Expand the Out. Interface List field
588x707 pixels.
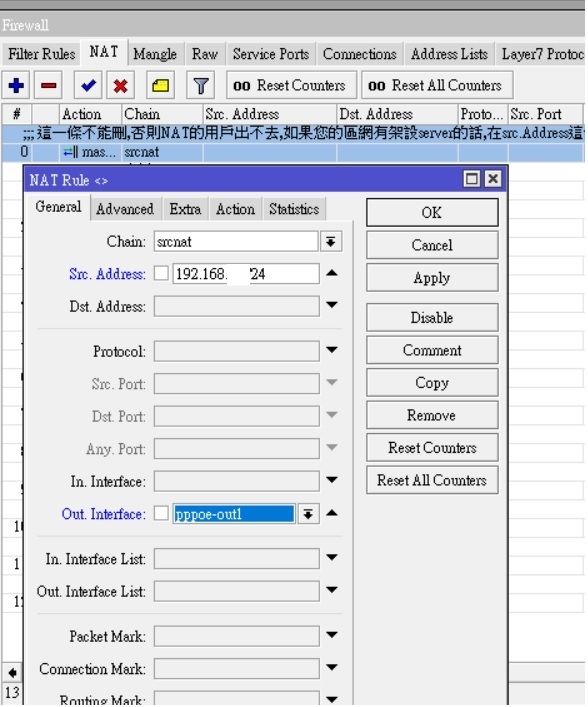point(332,590)
